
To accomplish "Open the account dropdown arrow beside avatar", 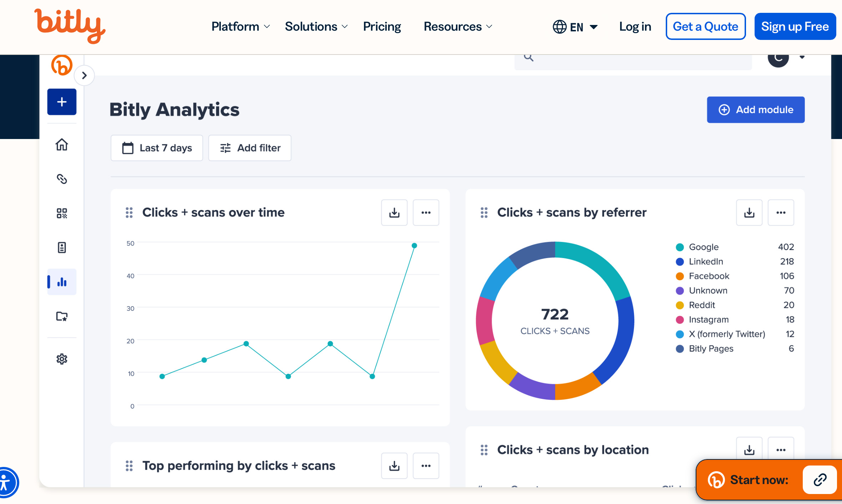I will pyautogui.click(x=802, y=57).
